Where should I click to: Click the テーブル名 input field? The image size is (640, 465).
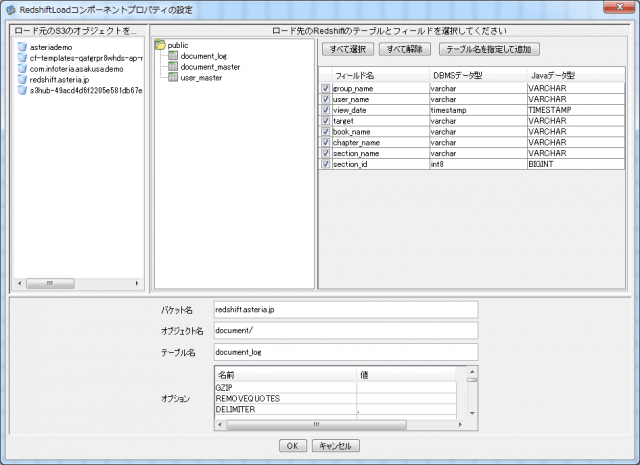coord(346,352)
